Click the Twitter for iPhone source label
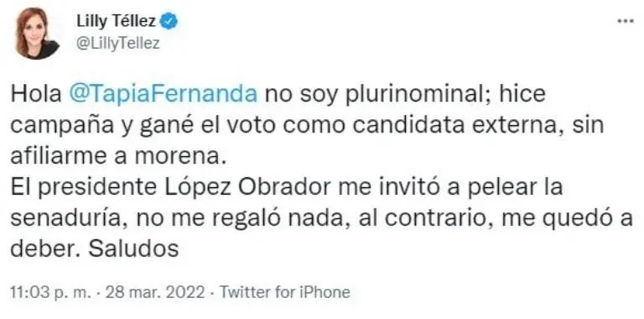 (x=285, y=292)
